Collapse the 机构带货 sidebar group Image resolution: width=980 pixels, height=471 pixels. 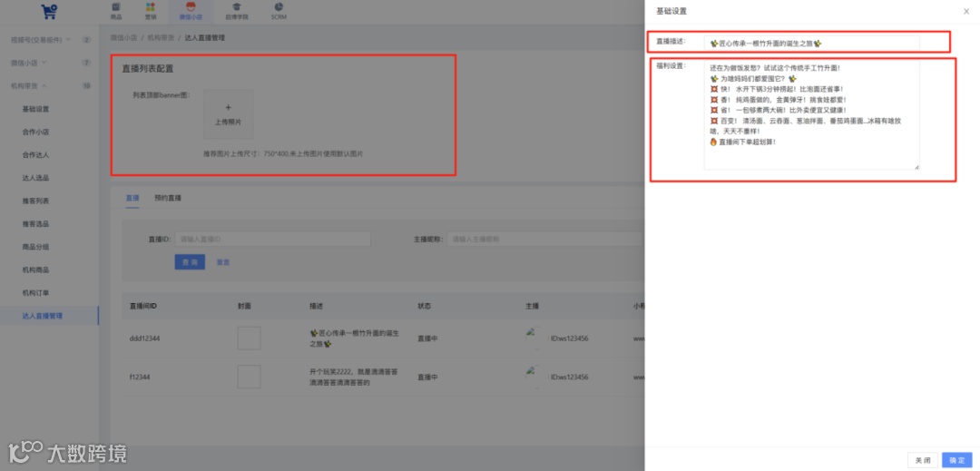[x=49, y=85]
